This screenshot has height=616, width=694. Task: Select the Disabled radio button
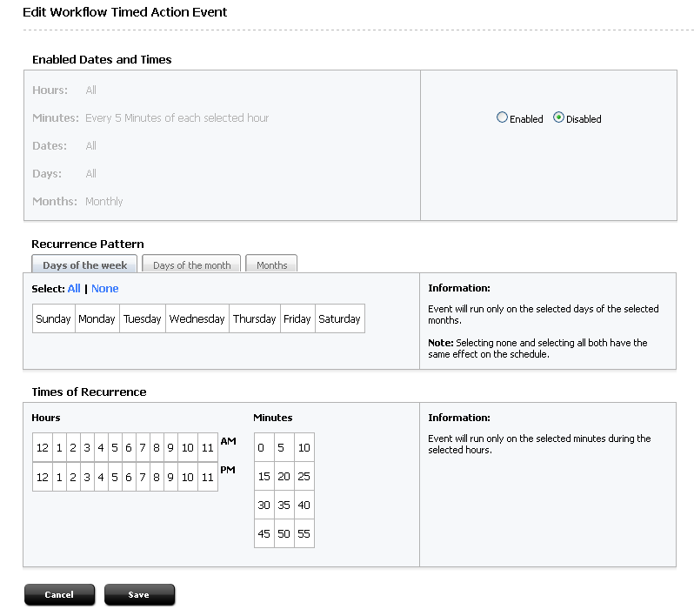[558, 117]
